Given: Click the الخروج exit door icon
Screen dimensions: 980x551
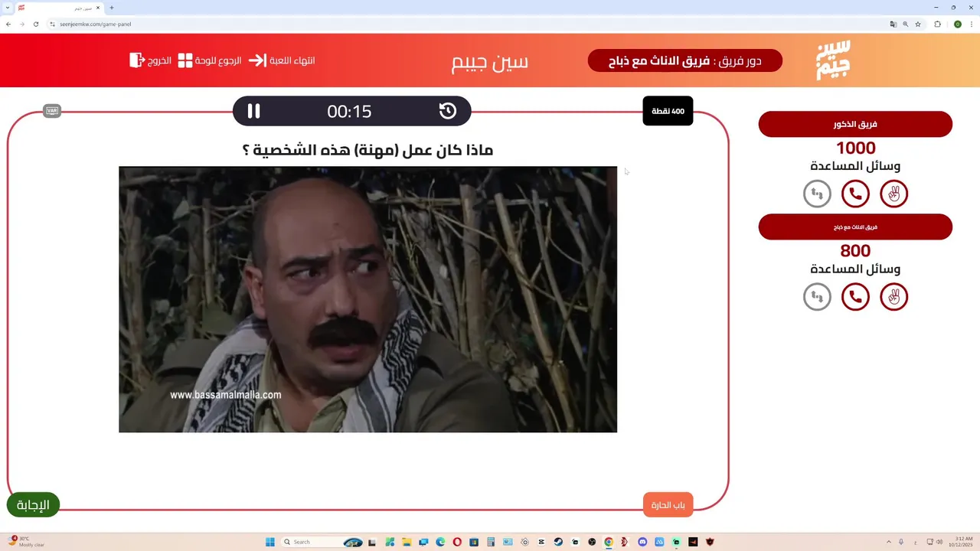Looking at the screenshot, I should (x=136, y=60).
